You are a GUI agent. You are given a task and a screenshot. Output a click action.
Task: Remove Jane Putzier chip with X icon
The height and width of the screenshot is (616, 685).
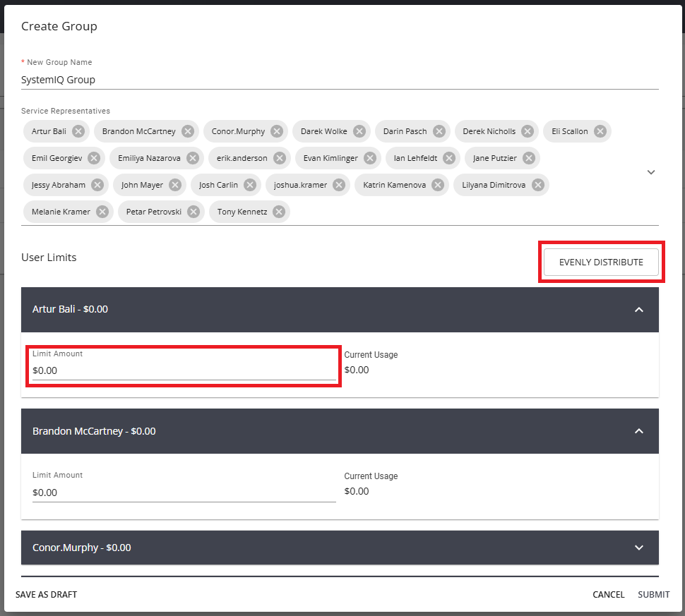click(x=529, y=158)
